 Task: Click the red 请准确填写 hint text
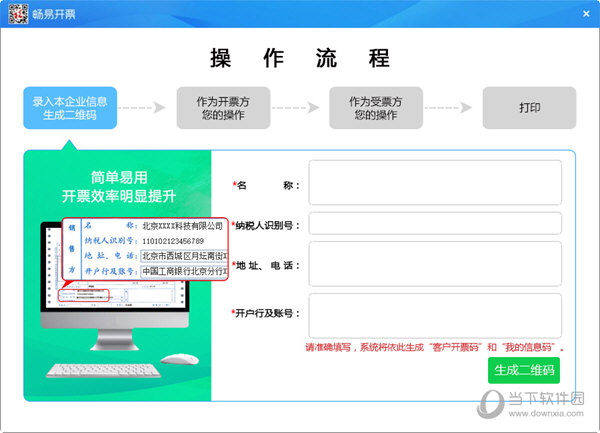pos(434,347)
